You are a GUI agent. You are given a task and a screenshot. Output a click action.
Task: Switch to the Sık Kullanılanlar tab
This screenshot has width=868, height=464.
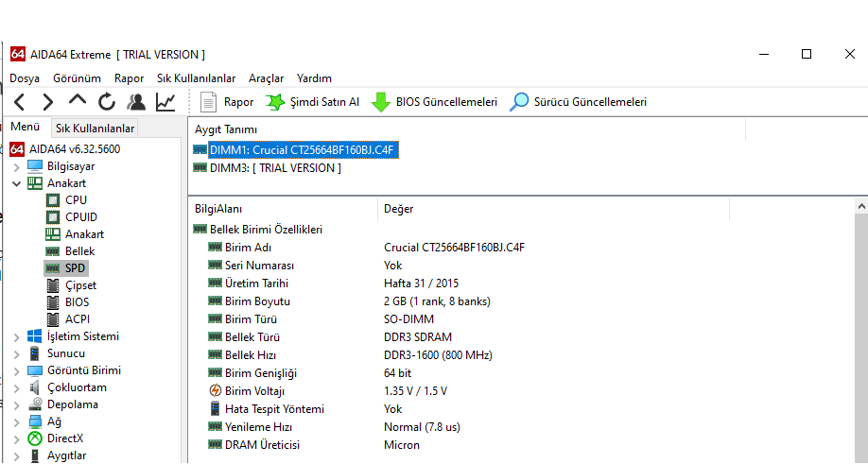(x=95, y=129)
